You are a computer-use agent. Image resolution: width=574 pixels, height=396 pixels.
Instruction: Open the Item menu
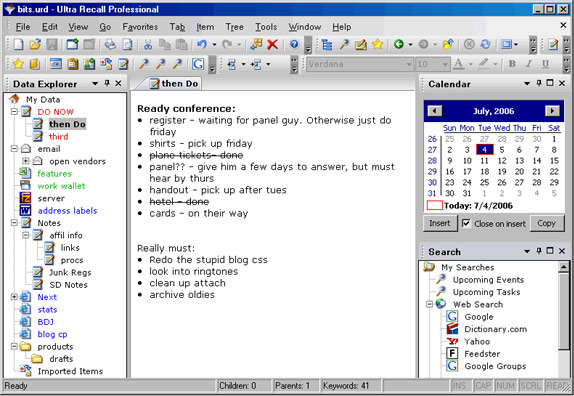[x=205, y=27]
